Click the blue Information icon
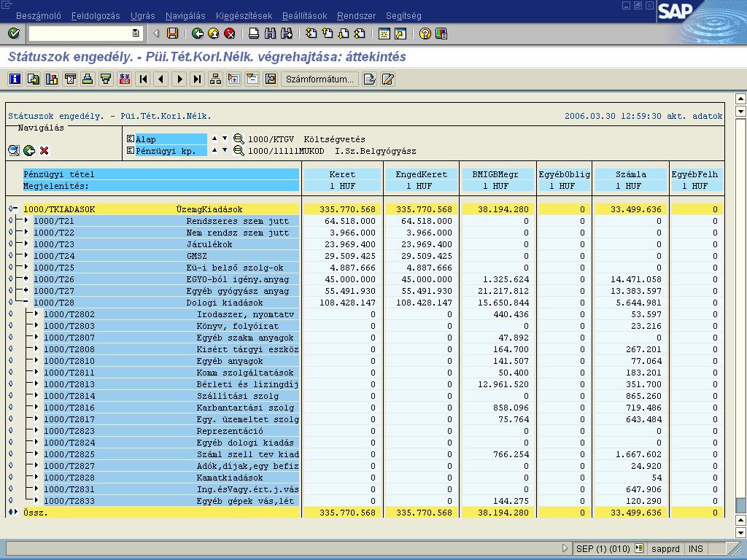Screen dimensions: 747x560 [x=15, y=79]
